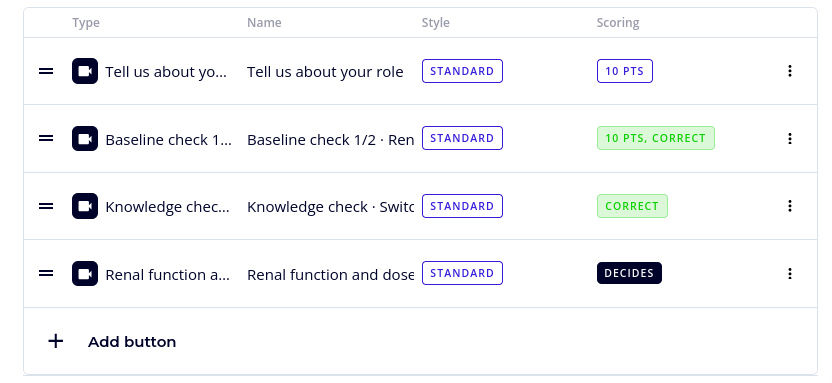Screen dimensions: 832x383
Task: Grab the drag handle for Baseline check row
Action: point(46,138)
